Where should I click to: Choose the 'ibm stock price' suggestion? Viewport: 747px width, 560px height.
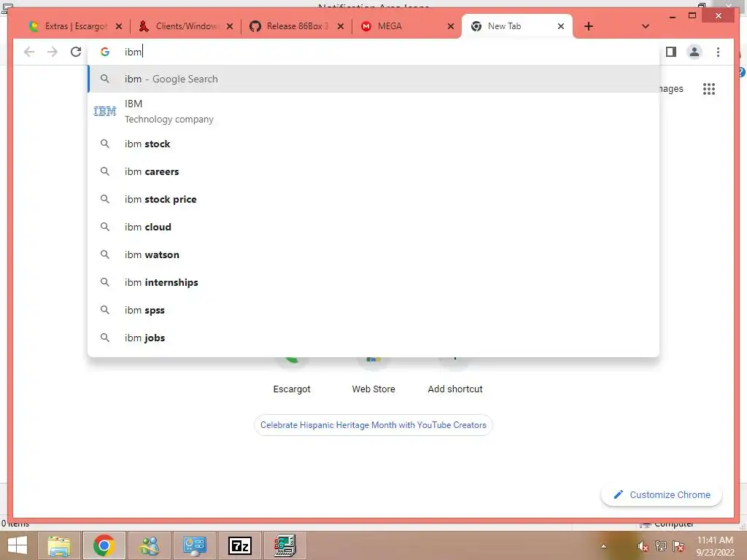click(374, 199)
